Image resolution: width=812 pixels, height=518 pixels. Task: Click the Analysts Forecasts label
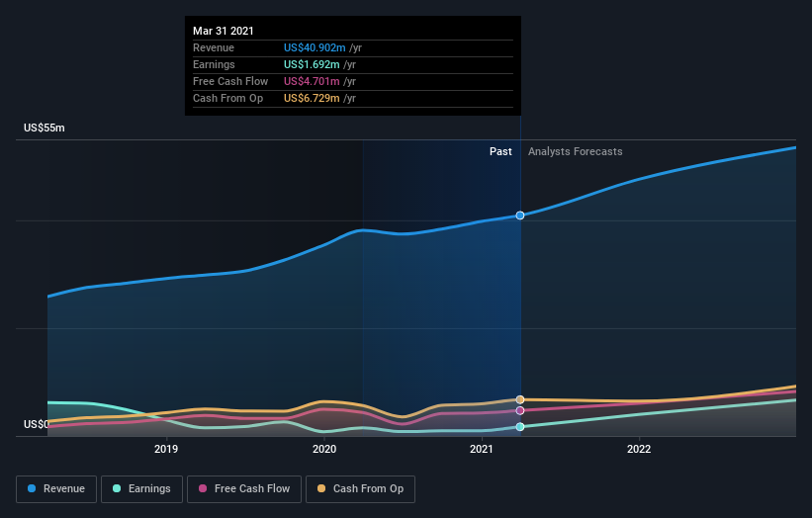[x=576, y=151]
